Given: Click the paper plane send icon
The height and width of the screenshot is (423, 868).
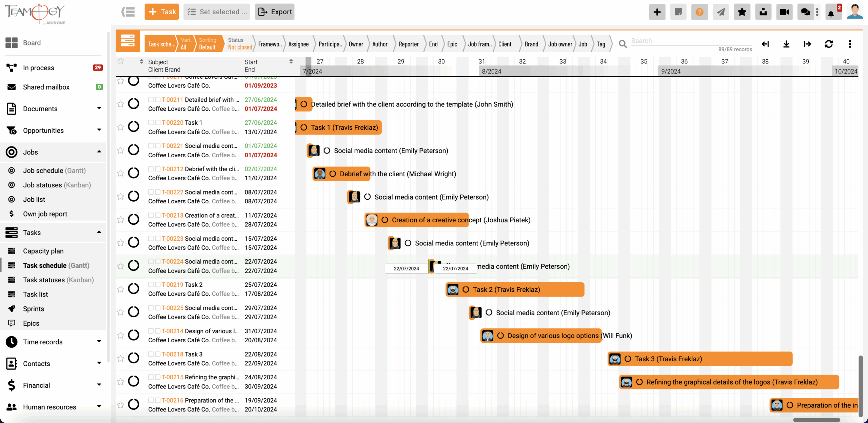Looking at the screenshot, I should (x=721, y=12).
